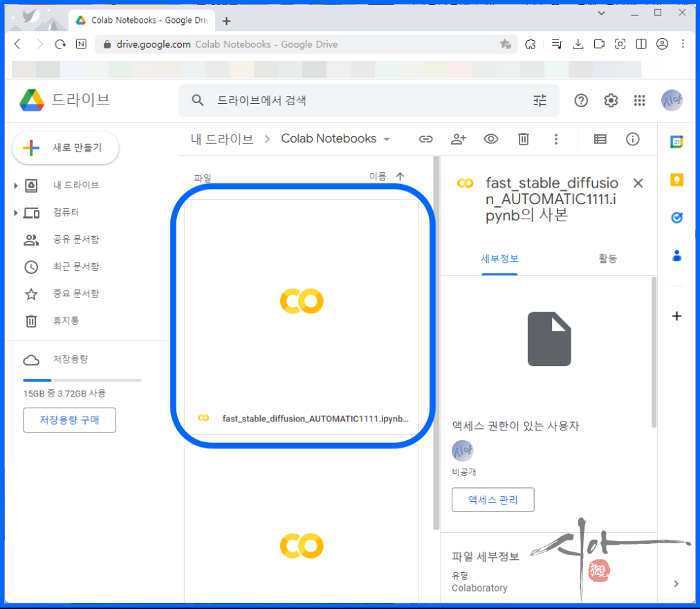The width and height of the screenshot is (700, 609).
Task: Open search options filter icon
Action: (540, 100)
